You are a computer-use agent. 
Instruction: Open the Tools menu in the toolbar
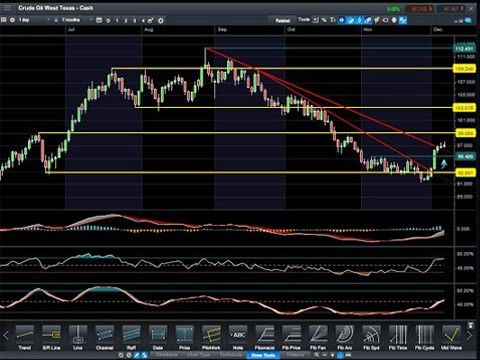coord(304,20)
